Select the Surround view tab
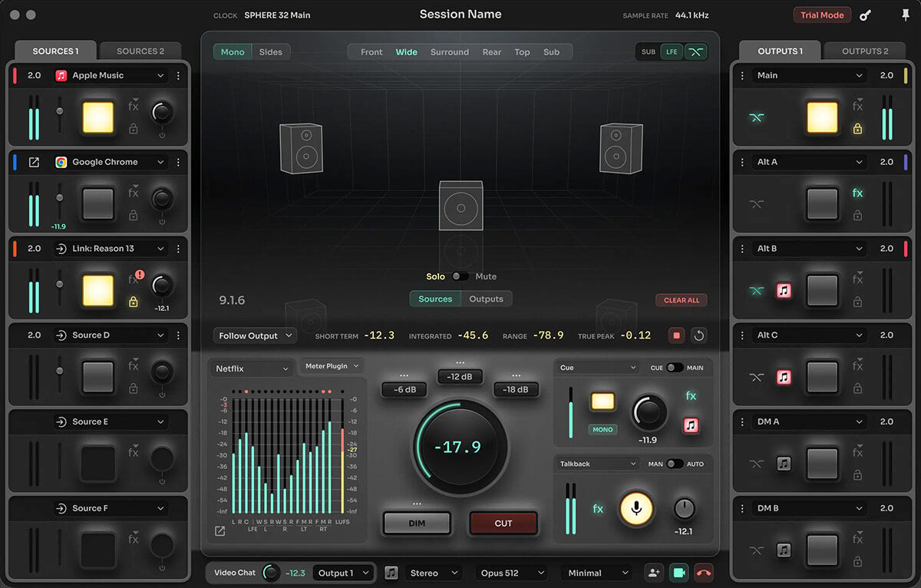921x588 pixels. [450, 51]
